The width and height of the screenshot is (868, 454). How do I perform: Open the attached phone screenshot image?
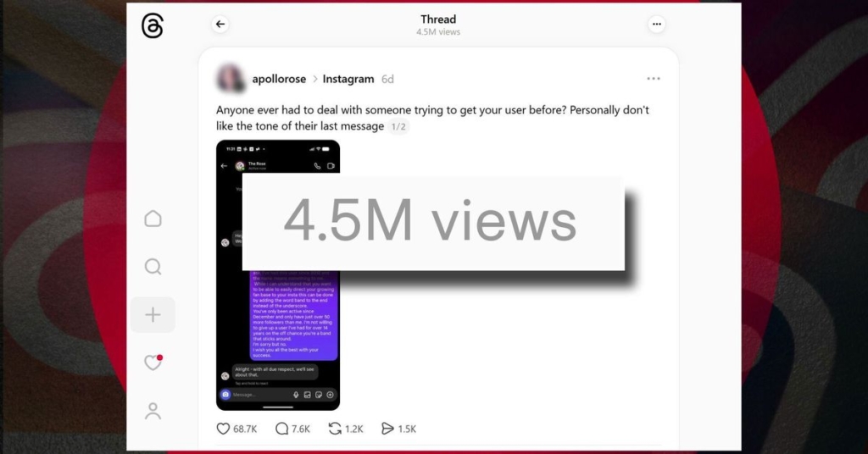coord(278,274)
